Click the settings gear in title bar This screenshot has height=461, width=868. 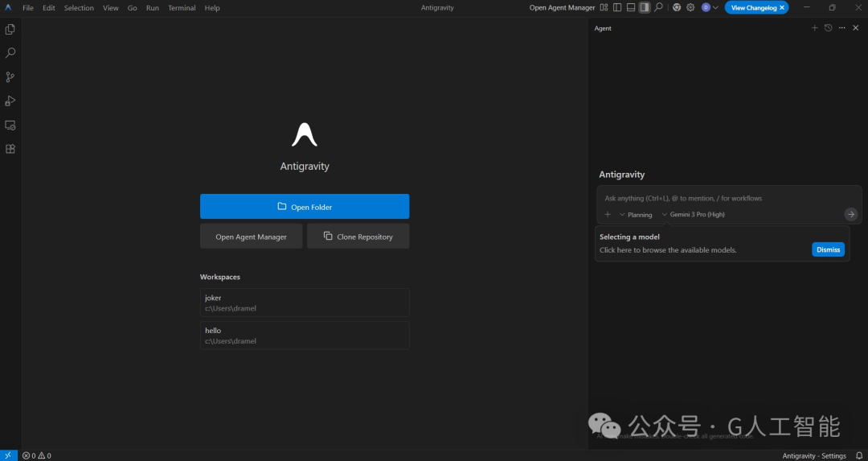click(690, 8)
